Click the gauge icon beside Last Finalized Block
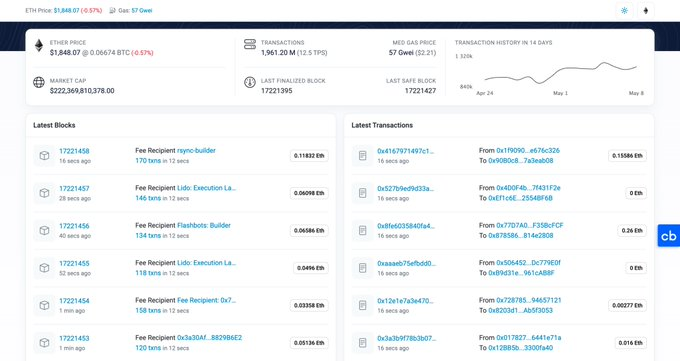 [x=250, y=82]
